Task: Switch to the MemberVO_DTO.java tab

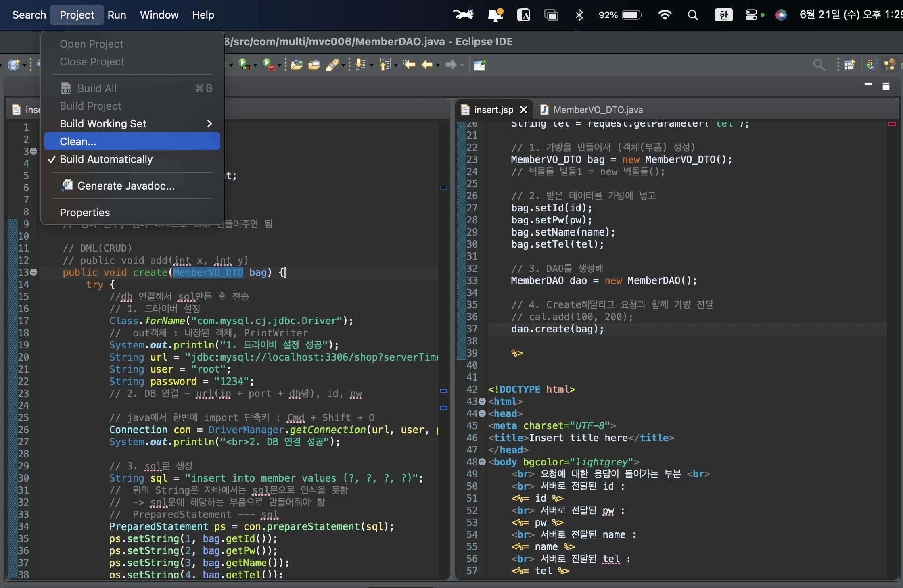Action: tap(597, 110)
